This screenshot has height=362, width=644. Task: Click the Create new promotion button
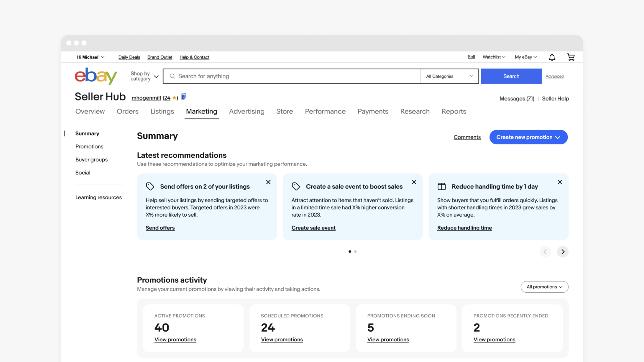(528, 137)
